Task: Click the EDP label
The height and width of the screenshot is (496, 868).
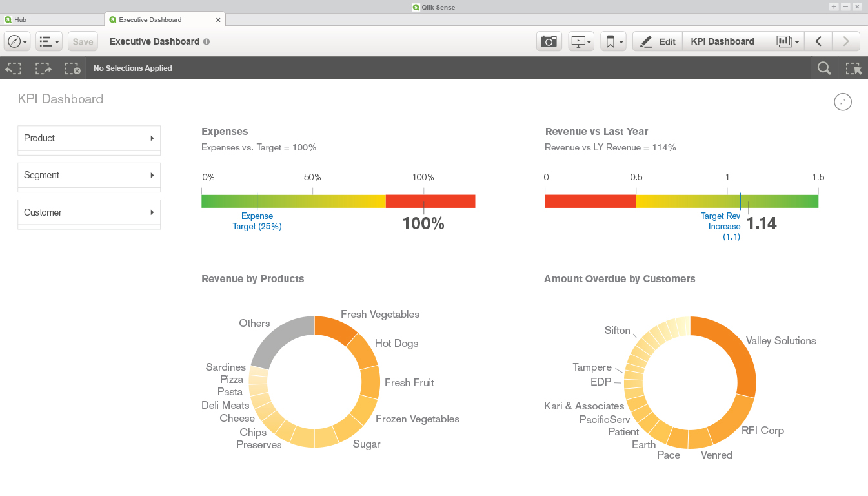Action: pyautogui.click(x=601, y=382)
